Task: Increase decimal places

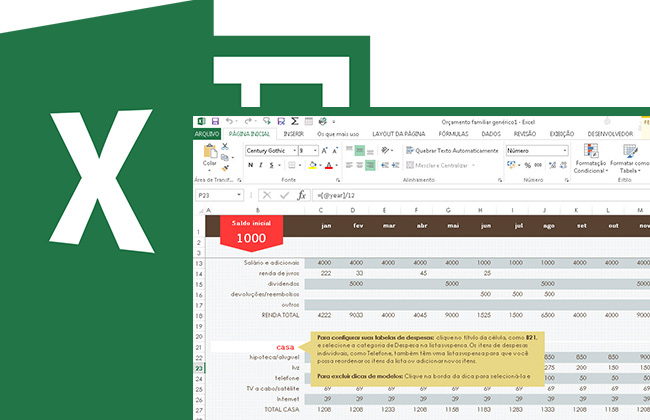Action: coord(552,165)
